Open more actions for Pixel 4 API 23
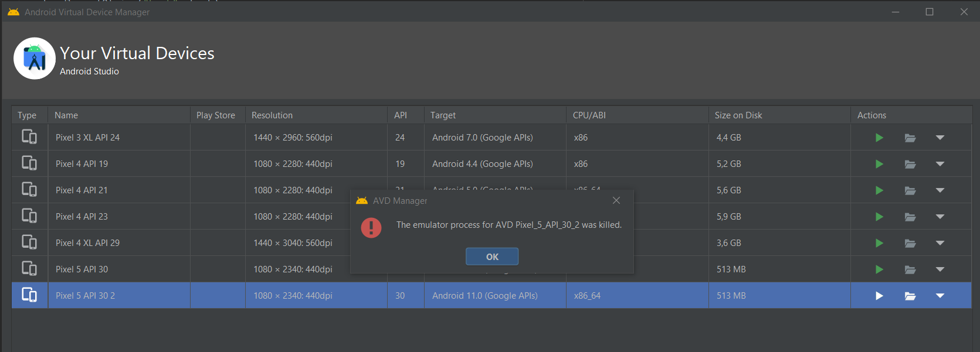Screen dimensions: 980x352 click(x=940, y=217)
